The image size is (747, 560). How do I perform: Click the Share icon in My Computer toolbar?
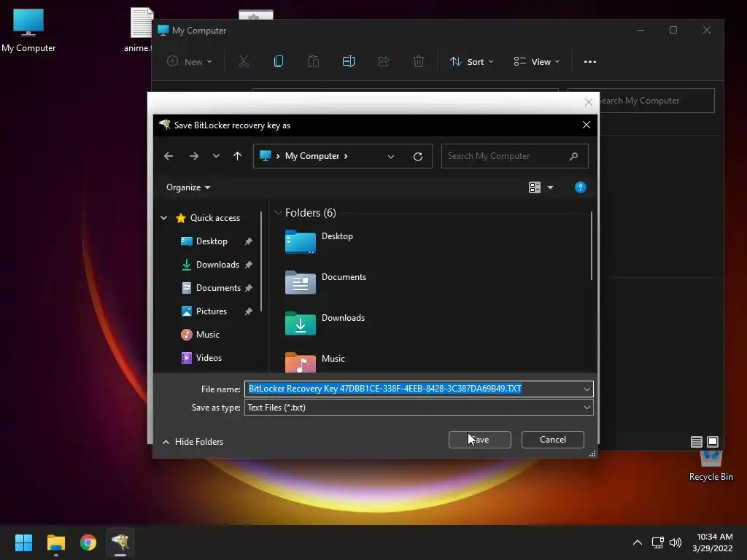(384, 61)
